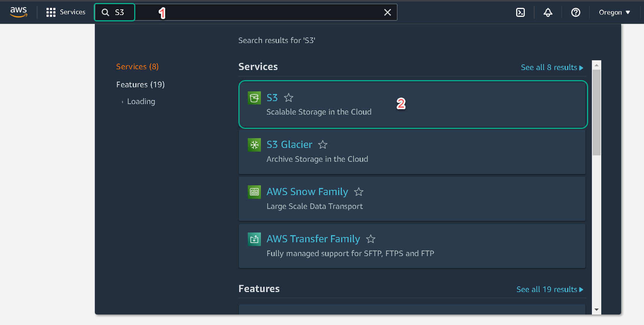644x325 pixels.
Task: Open the help question mark icon
Action: click(x=576, y=12)
